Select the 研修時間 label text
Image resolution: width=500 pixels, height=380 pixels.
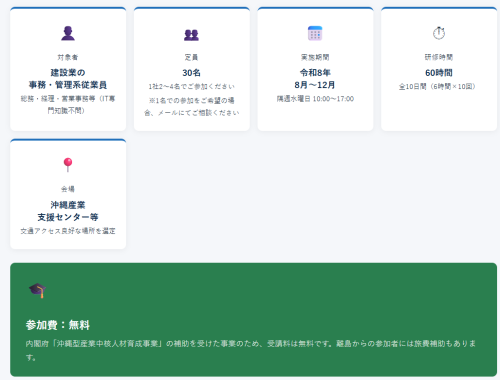click(x=439, y=57)
